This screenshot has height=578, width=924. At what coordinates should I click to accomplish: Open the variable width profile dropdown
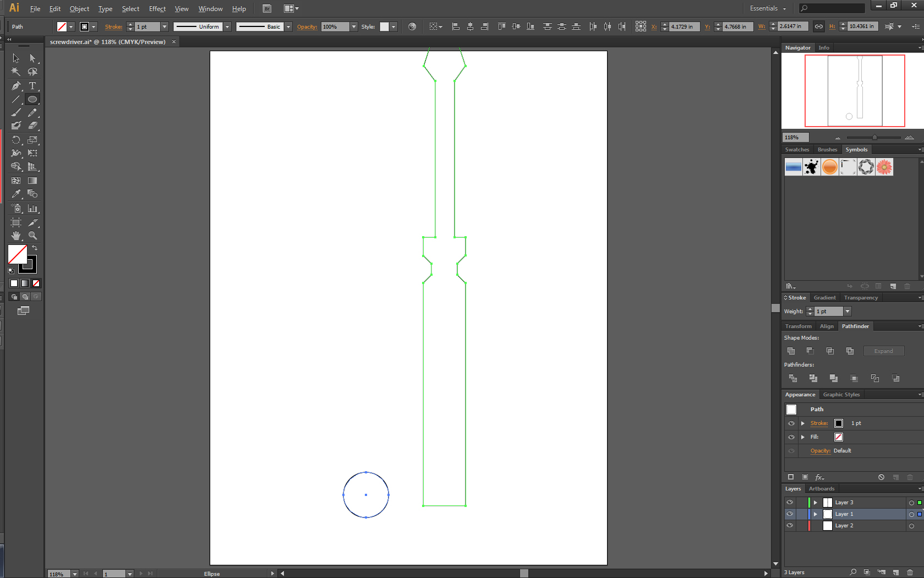(x=227, y=26)
